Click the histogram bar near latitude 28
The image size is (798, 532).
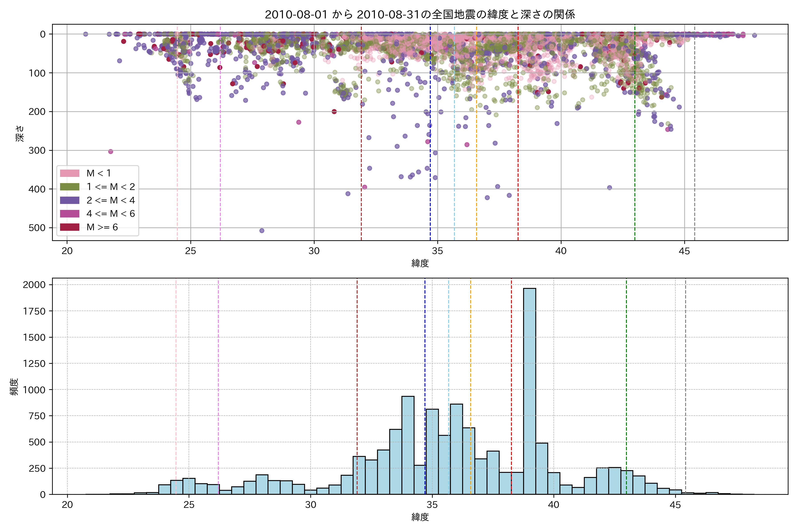coord(262,485)
